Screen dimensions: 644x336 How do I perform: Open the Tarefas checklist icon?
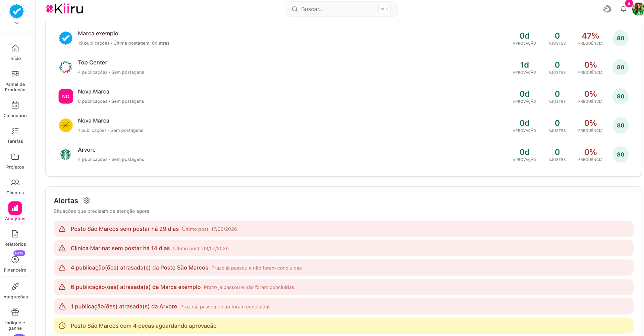coord(15,131)
